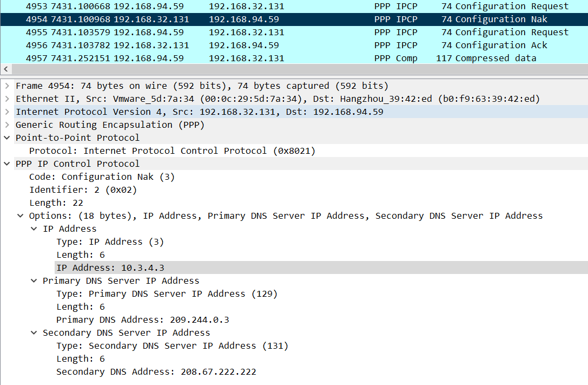Collapse the Options (18 bytes) subtree
Viewport: 588px width, 385px height.
pyautogui.click(x=21, y=216)
